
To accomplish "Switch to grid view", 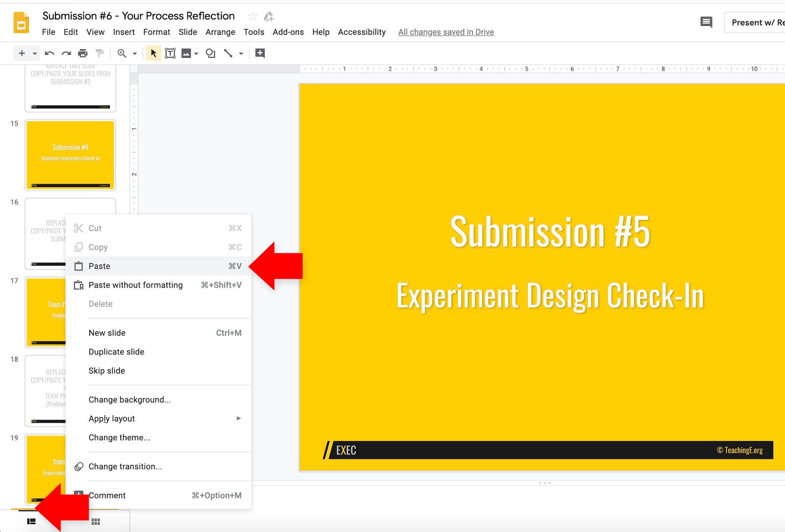I will 96,521.
